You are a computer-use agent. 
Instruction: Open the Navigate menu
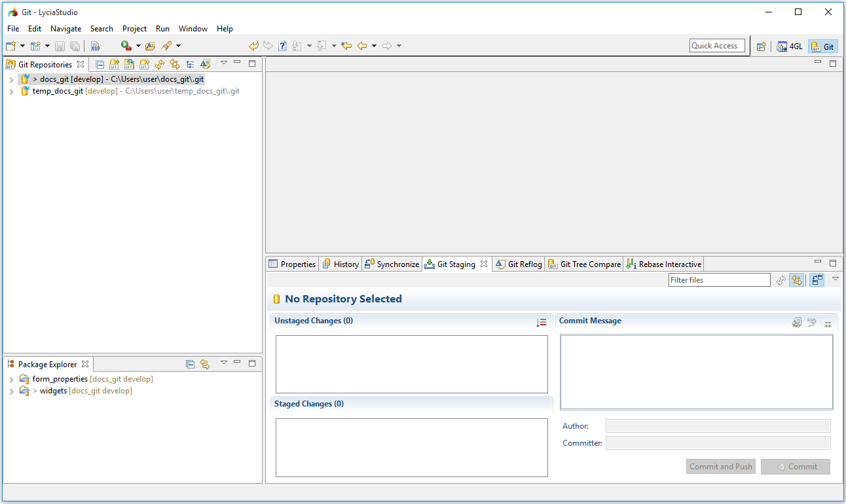(65, 29)
